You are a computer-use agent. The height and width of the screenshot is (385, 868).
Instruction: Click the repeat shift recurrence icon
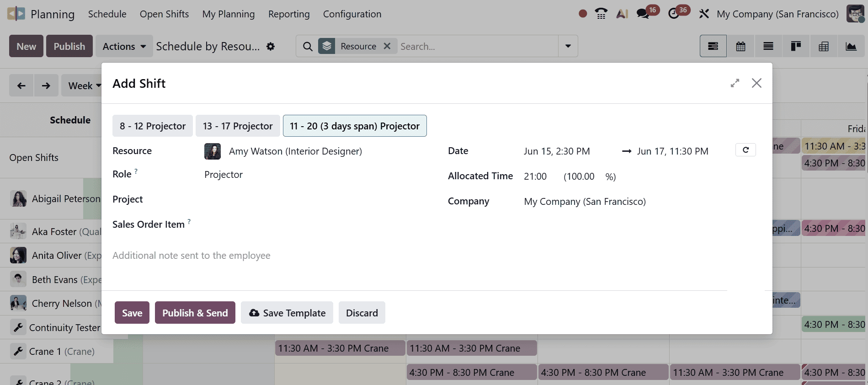coord(746,150)
